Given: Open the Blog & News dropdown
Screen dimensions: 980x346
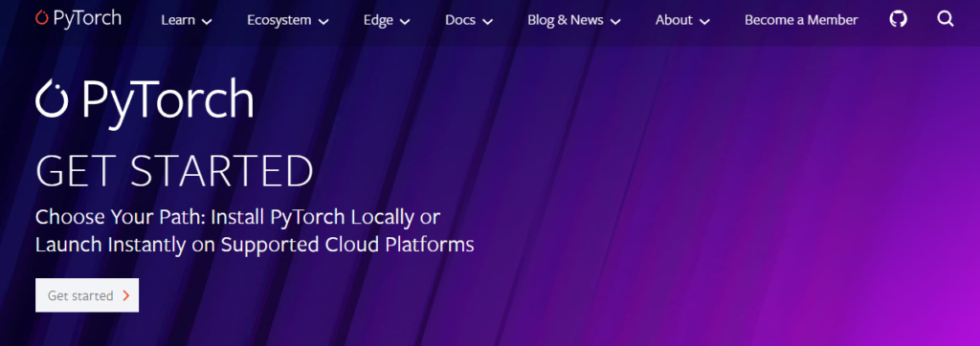Looking at the screenshot, I should [574, 20].
